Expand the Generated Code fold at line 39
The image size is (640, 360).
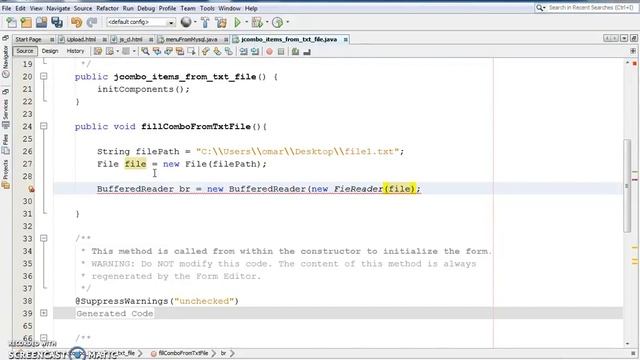pos(44,313)
